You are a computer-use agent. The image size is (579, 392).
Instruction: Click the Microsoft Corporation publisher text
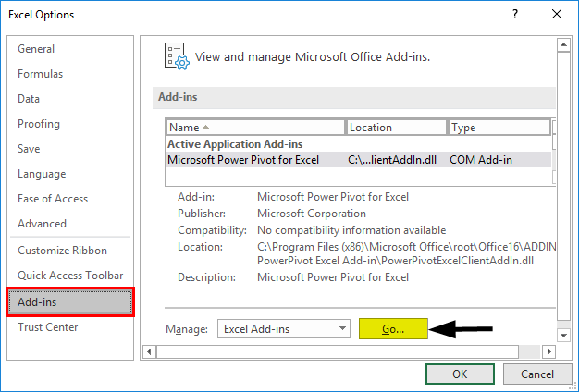pyautogui.click(x=312, y=214)
